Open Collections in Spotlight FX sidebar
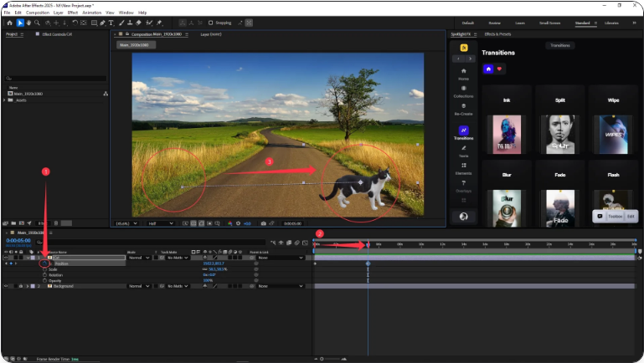The height and width of the screenshot is (363, 644). click(463, 90)
